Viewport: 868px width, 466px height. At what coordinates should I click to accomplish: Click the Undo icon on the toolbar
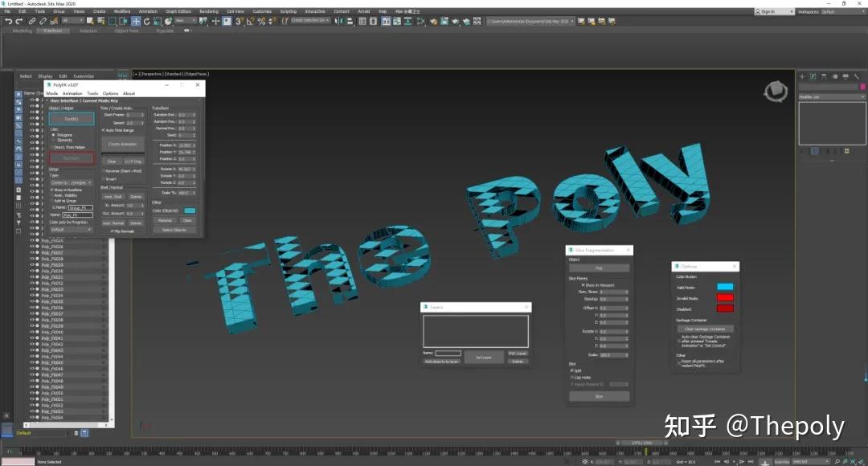pos(8,20)
